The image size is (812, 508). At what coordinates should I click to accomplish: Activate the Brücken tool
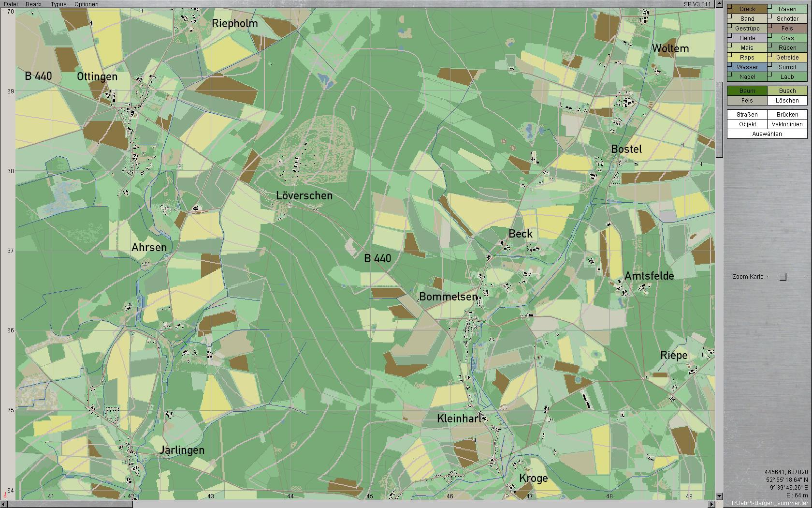pos(787,115)
